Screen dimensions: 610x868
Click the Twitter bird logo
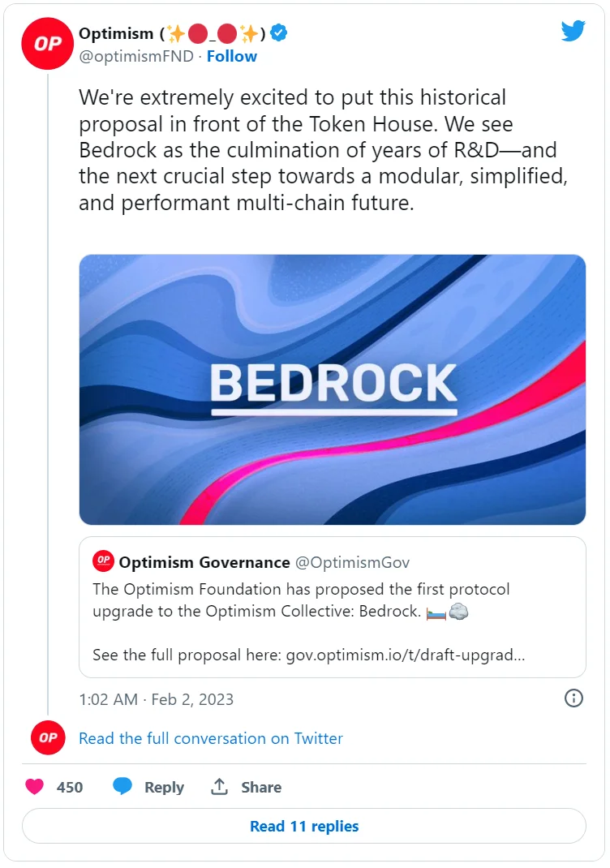click(573, 32)
